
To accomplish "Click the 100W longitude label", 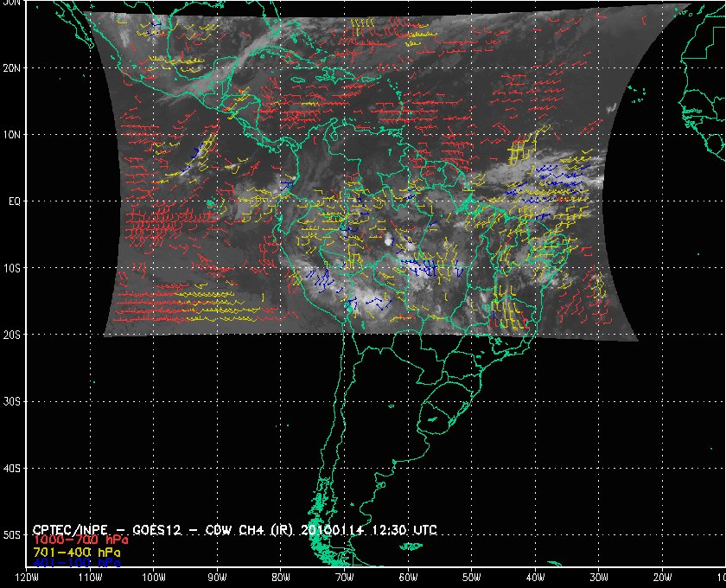I will click(x=154, y=577).
